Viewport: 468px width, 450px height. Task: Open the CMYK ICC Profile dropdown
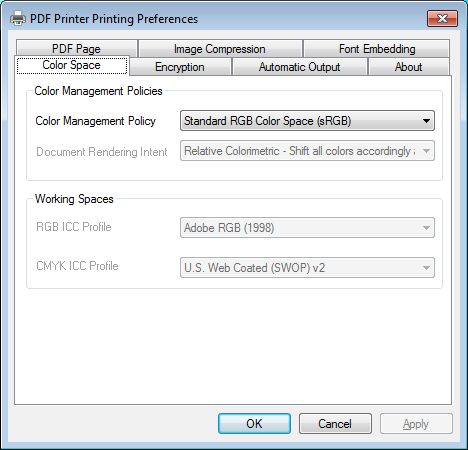pyautogui.click(x=307, y=268)
